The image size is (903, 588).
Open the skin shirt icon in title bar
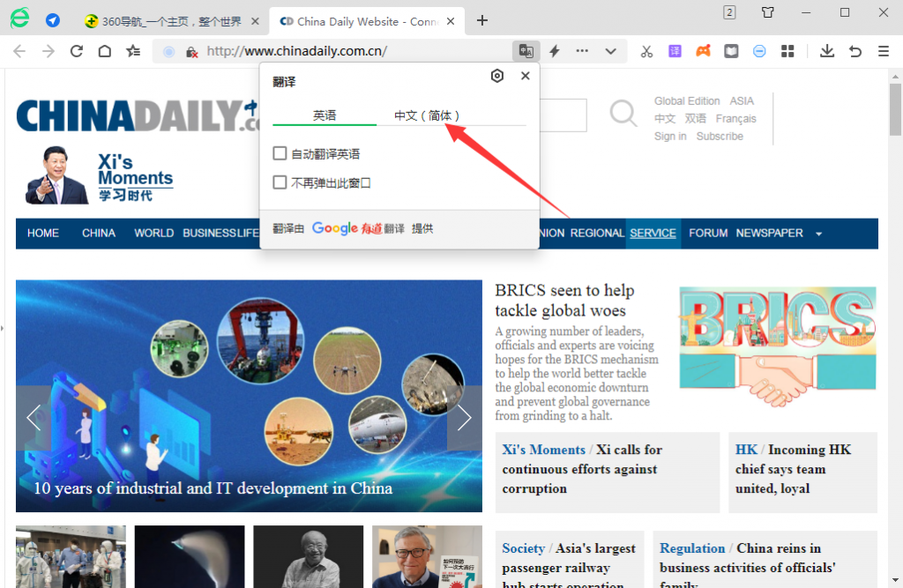coord(768,12)
